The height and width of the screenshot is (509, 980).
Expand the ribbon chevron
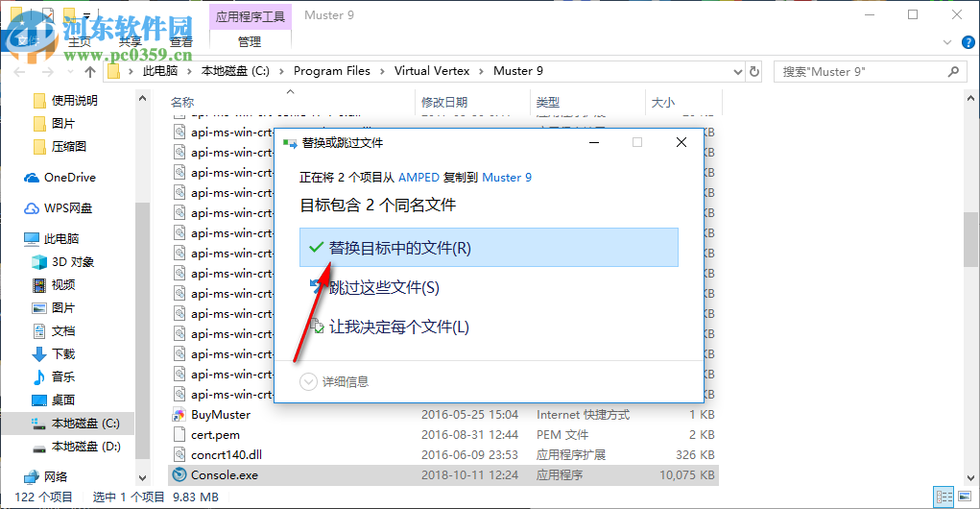tap(946, 42)
